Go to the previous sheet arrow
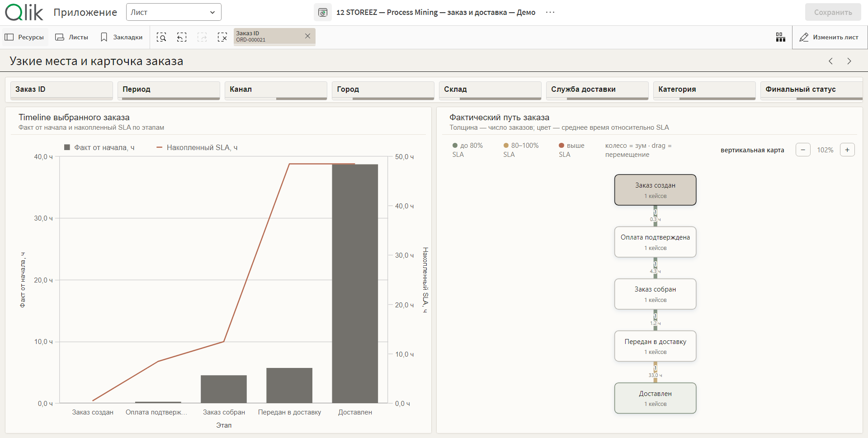Viewport: 868px width, 438px height. coord(830,61)
